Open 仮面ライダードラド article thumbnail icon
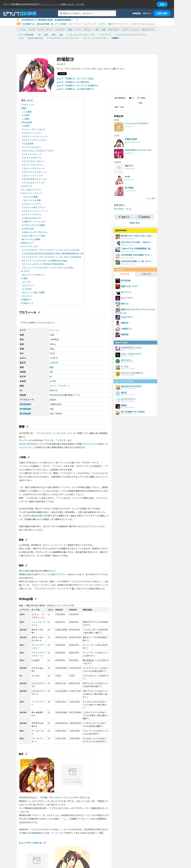 pyautogui.click(x=118, y=286)
